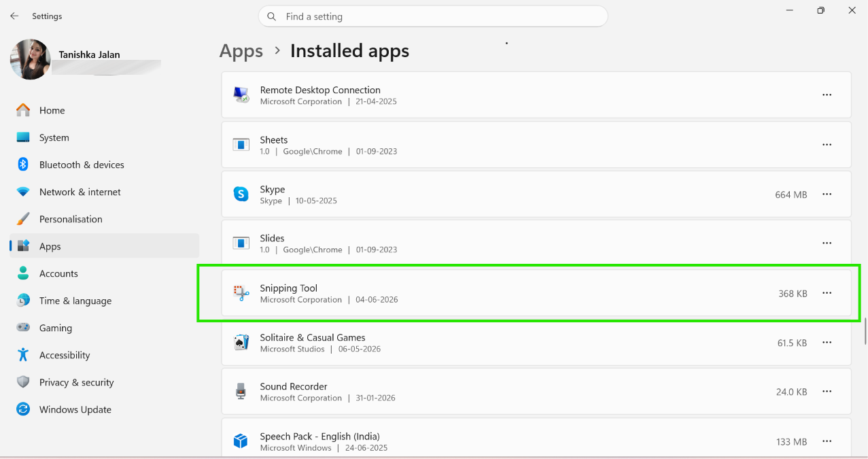Click the 368 KB size value
The height and width of the screenshot is (459, 868).
pos(793,294)
